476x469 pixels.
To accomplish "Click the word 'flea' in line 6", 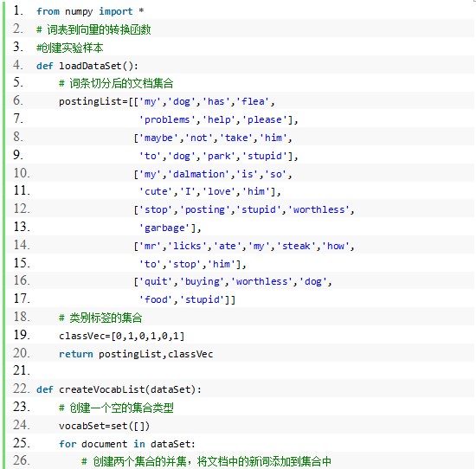I will coord(253,101).
